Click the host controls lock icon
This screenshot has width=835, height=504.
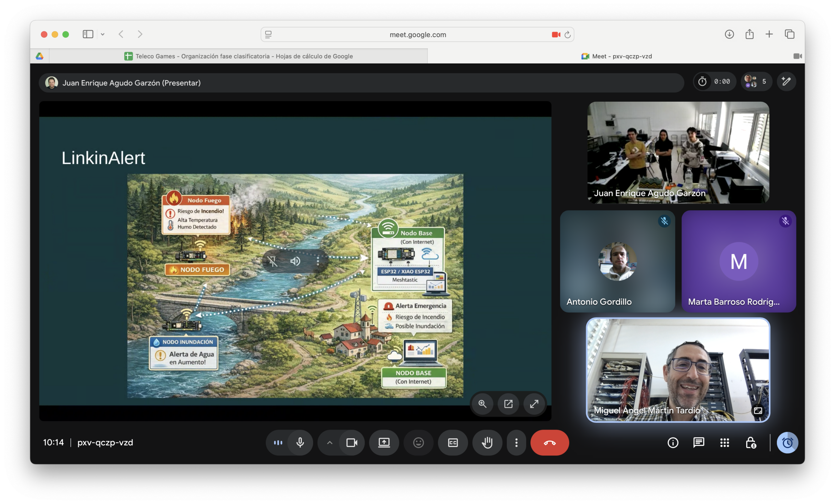coord(751,442)
